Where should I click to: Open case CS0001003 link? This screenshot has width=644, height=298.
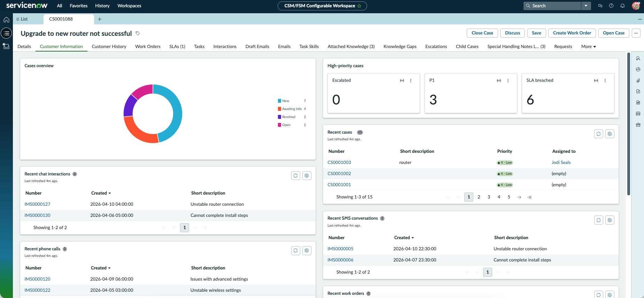point(339,163)
